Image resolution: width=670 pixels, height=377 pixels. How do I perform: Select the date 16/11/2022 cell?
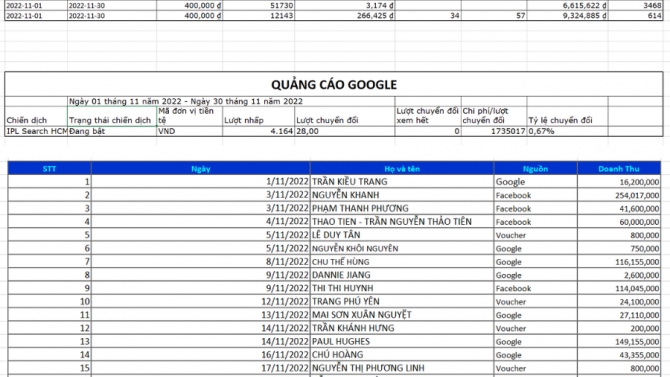pos(200,355)
